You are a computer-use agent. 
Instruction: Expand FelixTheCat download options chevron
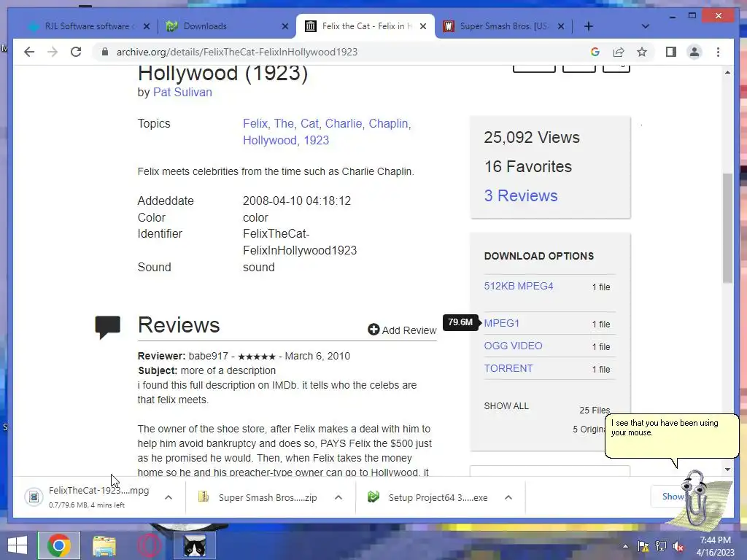pyautogui.click(x=169, y=497)
